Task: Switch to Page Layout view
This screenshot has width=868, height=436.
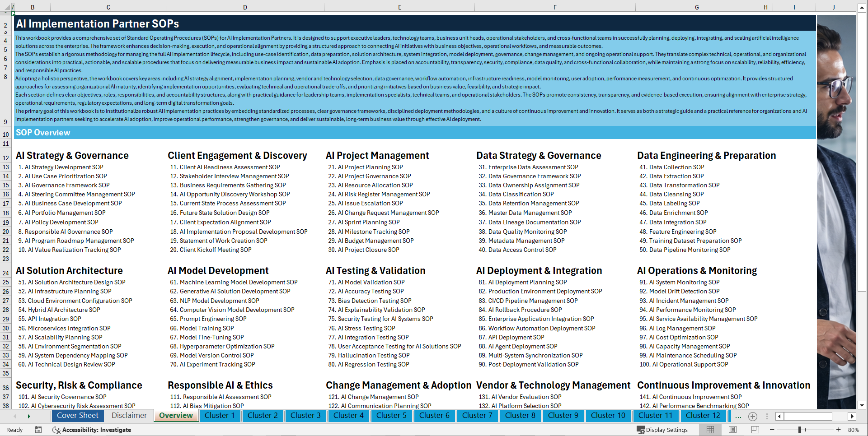Action: (x=732, y=430)
